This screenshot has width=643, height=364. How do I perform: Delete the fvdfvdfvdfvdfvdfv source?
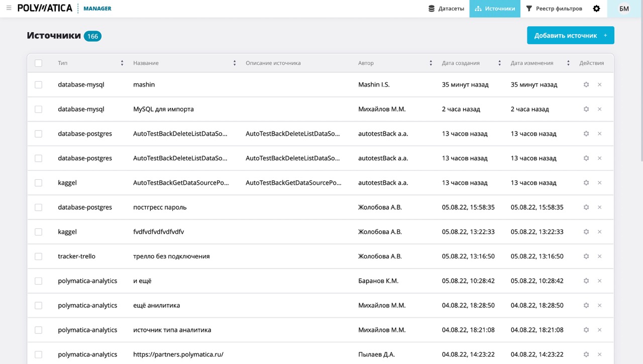tap(599, 232)
